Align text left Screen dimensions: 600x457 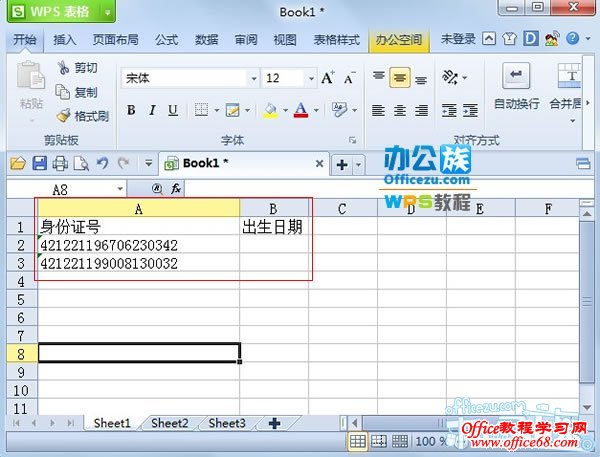(x=378, y=110)
